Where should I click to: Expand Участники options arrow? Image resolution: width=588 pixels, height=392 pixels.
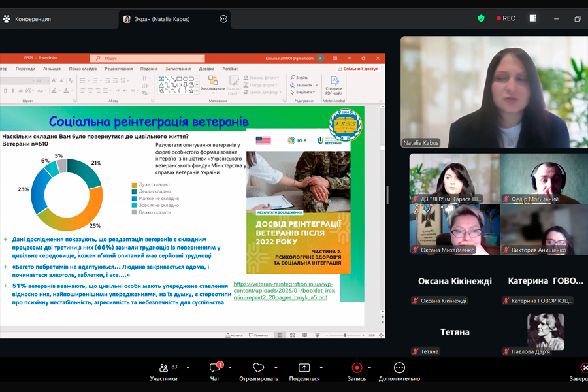coord(188,368)
